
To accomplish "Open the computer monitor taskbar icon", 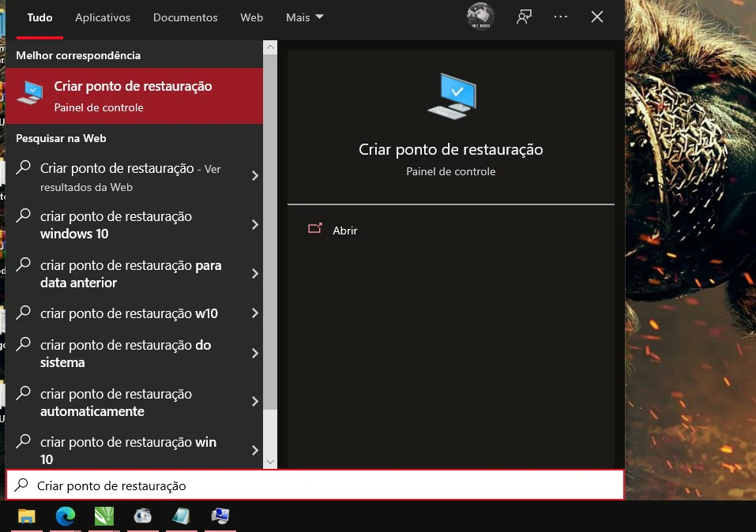I will coord(220,516).
